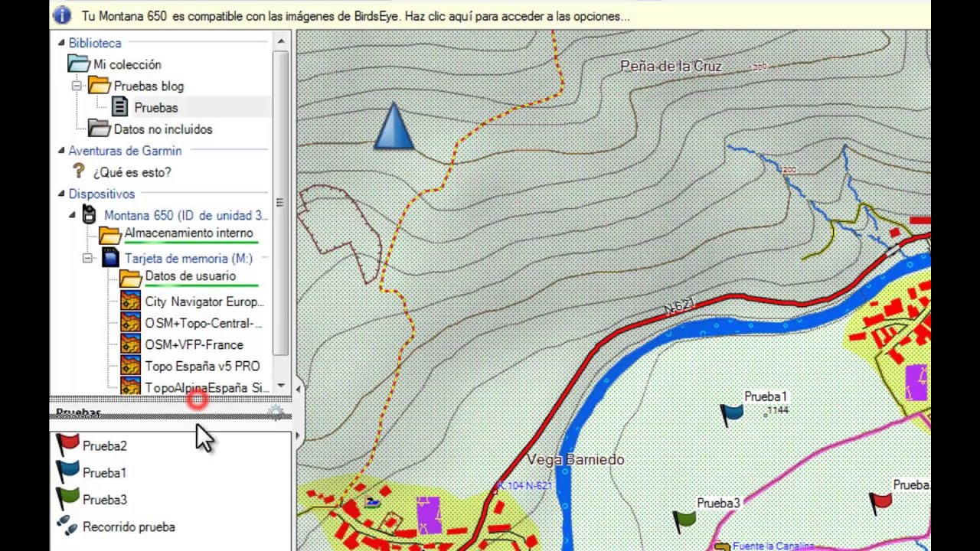Click Peña de la Cruz map label
This screenshot has width=980, height=551.
coord(671,67)
